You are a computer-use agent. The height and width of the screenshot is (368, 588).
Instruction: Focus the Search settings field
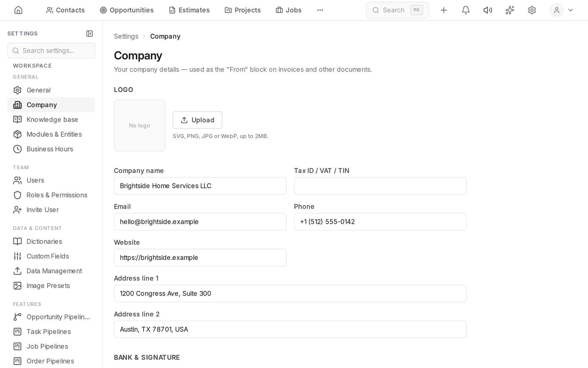(51, 51)
